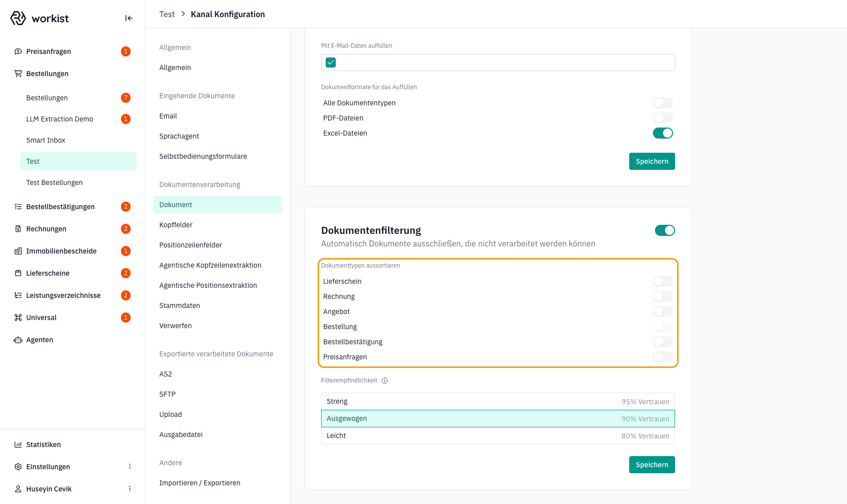Open Agentische Positionsextraktion settings

click(x=217, y=285)
